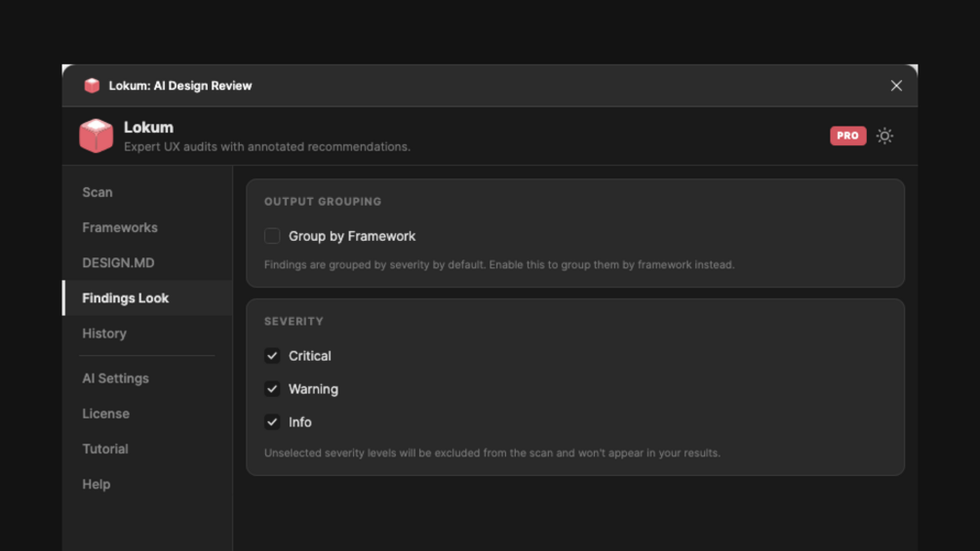The height and width of the screenshot is (551, 980).
Task: Open the DESIGN.MD sidebar item
Action: point(118,262)
